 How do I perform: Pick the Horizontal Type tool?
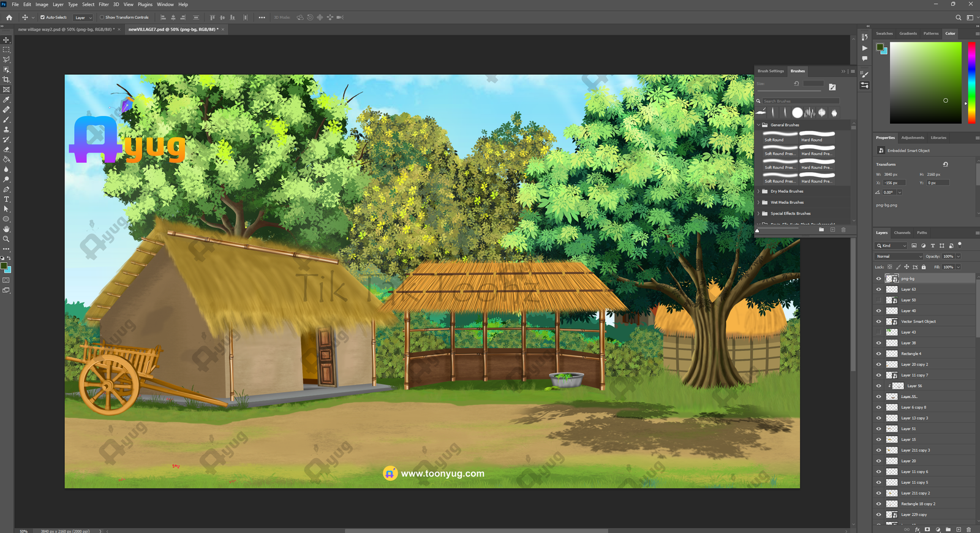coord(6,199)
